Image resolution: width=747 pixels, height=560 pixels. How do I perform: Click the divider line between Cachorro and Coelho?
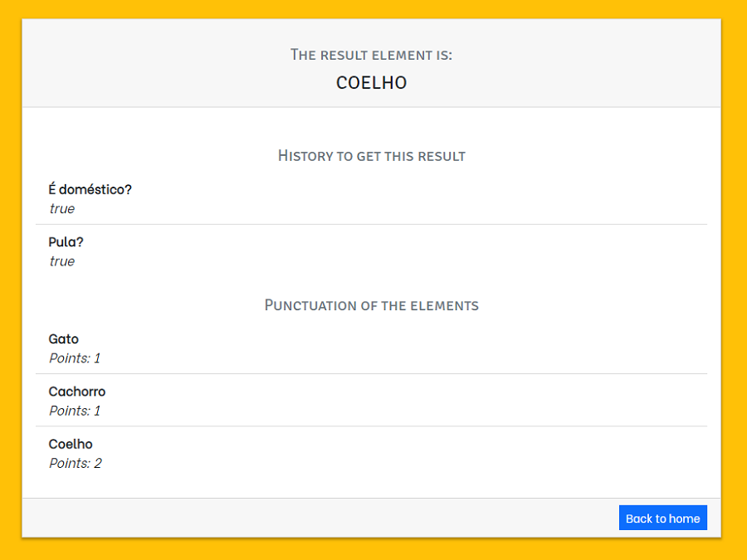point(371,426)
